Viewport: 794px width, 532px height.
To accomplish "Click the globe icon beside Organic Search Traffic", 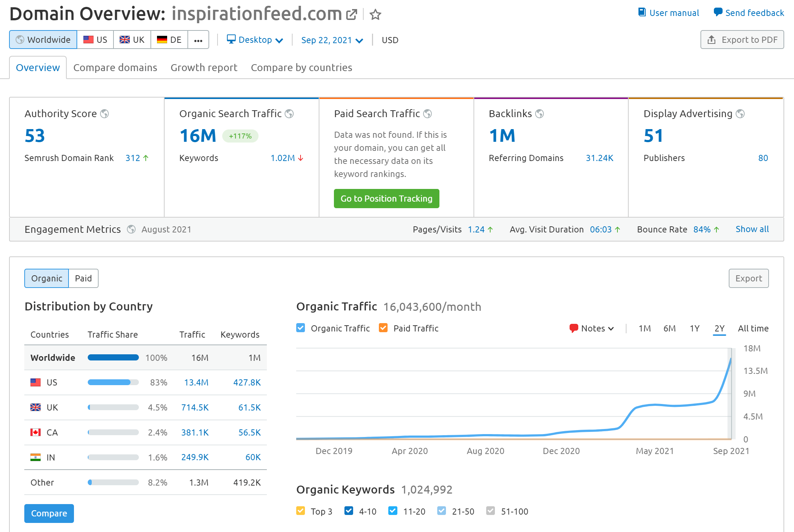I will tap(289, 114).
